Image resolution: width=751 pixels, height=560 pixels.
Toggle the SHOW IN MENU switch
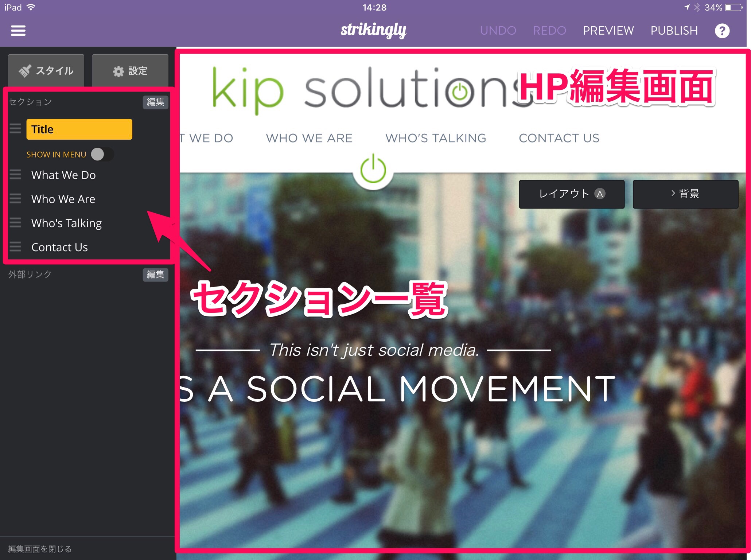point(102,154)
